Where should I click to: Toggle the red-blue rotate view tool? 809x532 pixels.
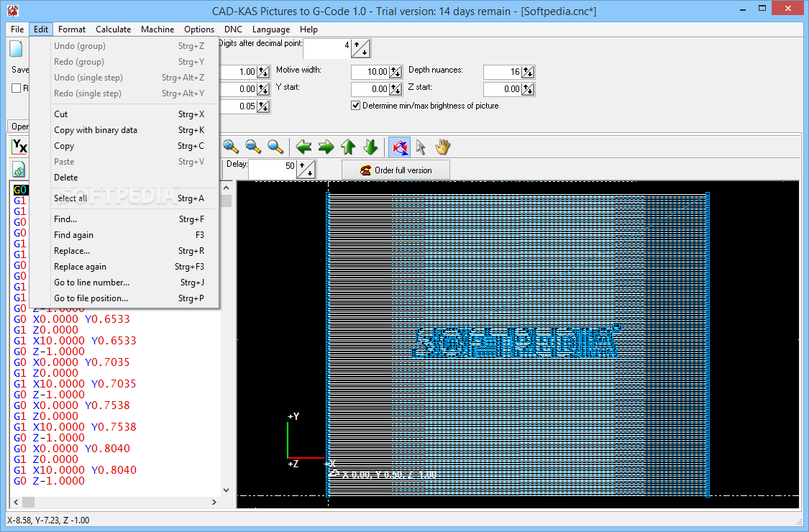[x=399, y=147]
